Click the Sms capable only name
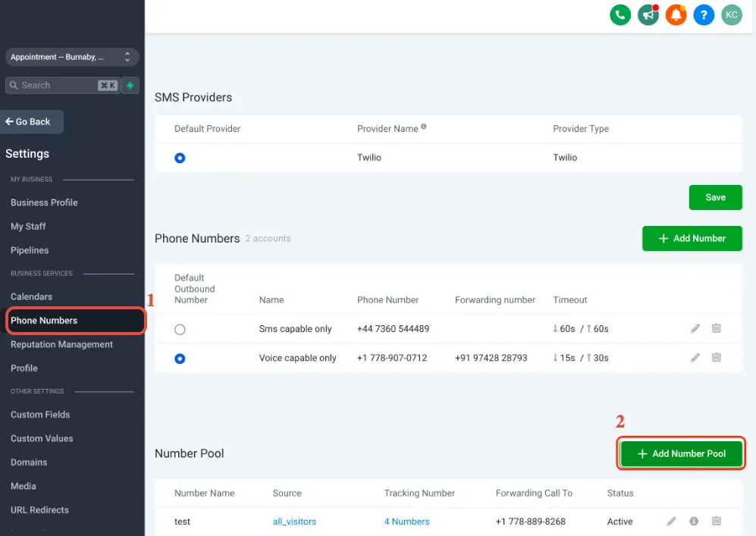 pos(295,329)
